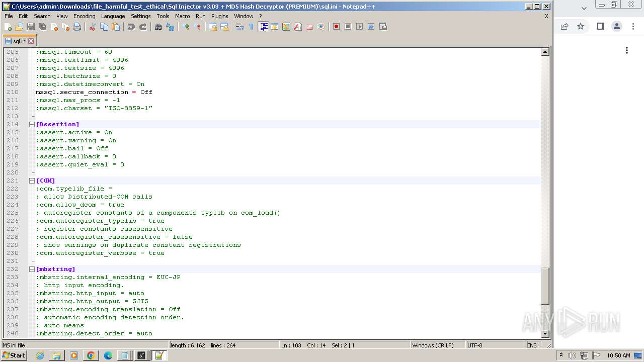Click line mssql.secure_connection = Off
644x362 pixels.
94,92
